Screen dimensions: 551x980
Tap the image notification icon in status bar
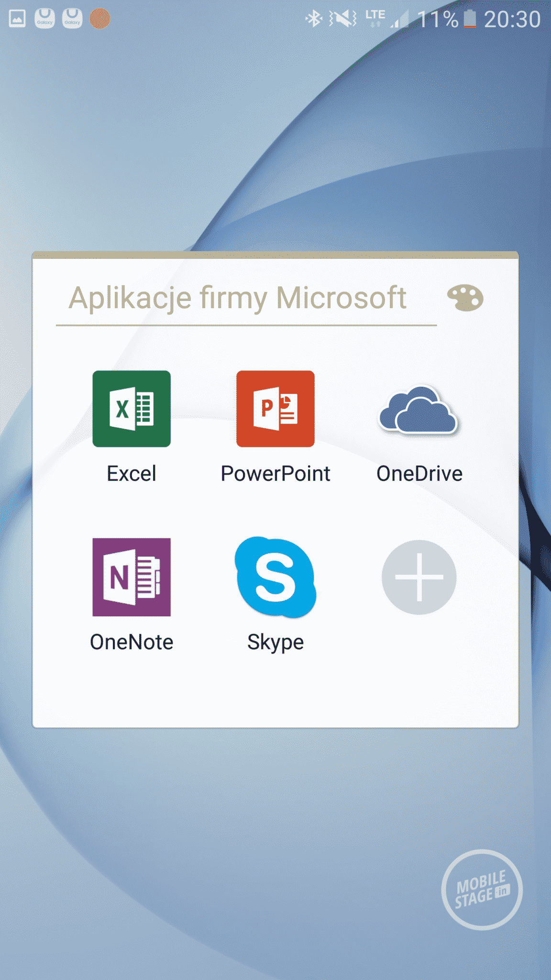(x=18, y=19)
